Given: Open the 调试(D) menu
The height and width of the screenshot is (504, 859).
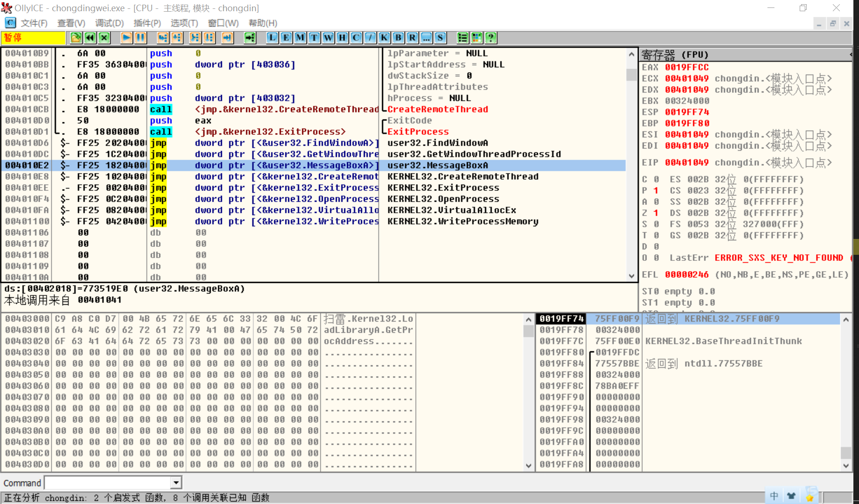Looking at the screenshot, I should tap(109, 23).
